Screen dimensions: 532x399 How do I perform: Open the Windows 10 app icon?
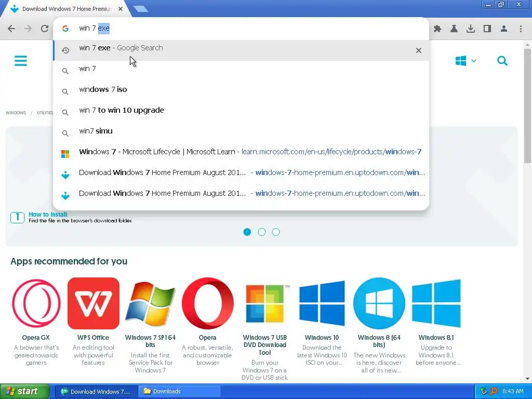(x=322, y=303)
